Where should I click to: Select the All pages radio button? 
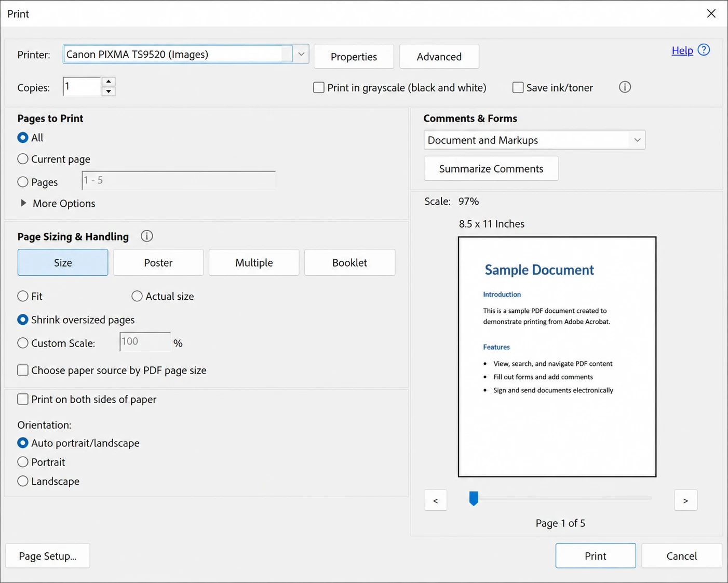pos(22,138)
